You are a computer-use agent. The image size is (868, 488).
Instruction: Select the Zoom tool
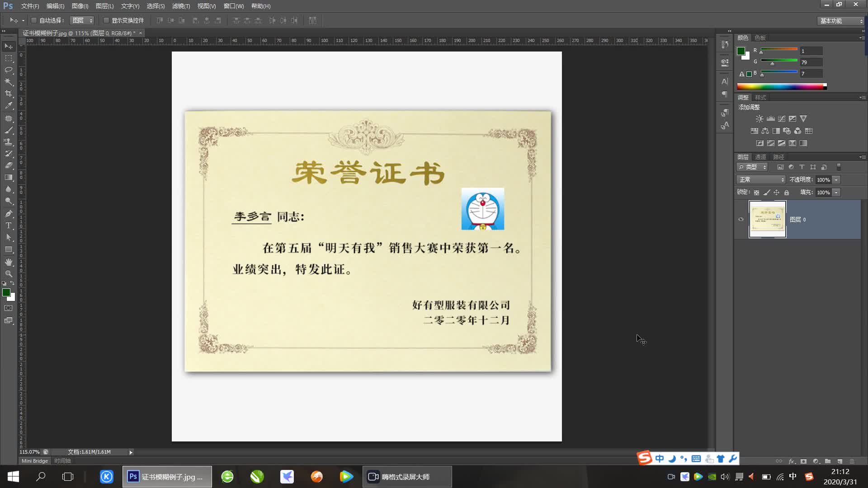tap(9, 274)
